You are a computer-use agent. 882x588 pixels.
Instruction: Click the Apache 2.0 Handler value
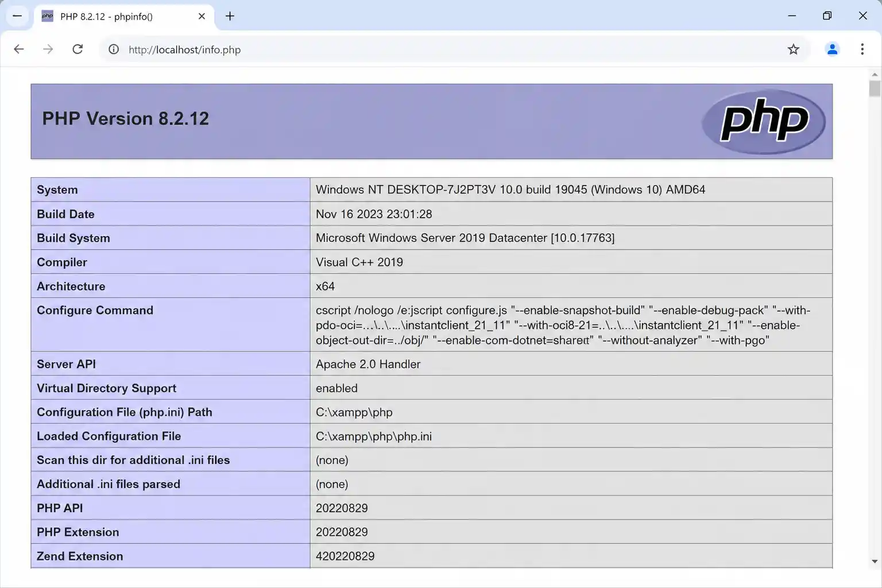point(368,365)
